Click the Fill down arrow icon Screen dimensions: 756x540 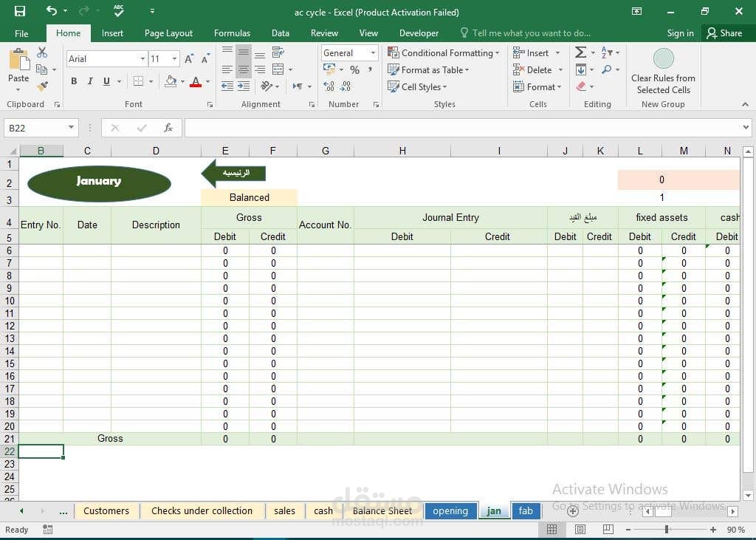tap(581, 69)
